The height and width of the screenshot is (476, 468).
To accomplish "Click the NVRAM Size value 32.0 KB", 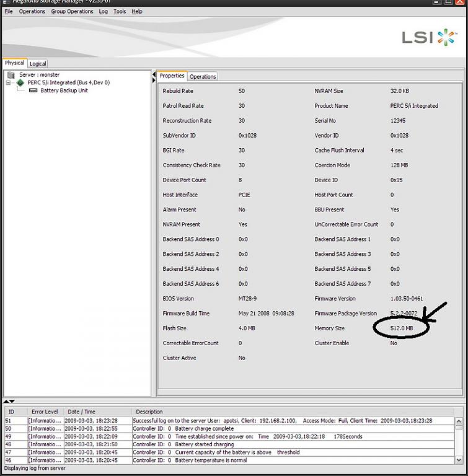I will (x=400, y=90).
